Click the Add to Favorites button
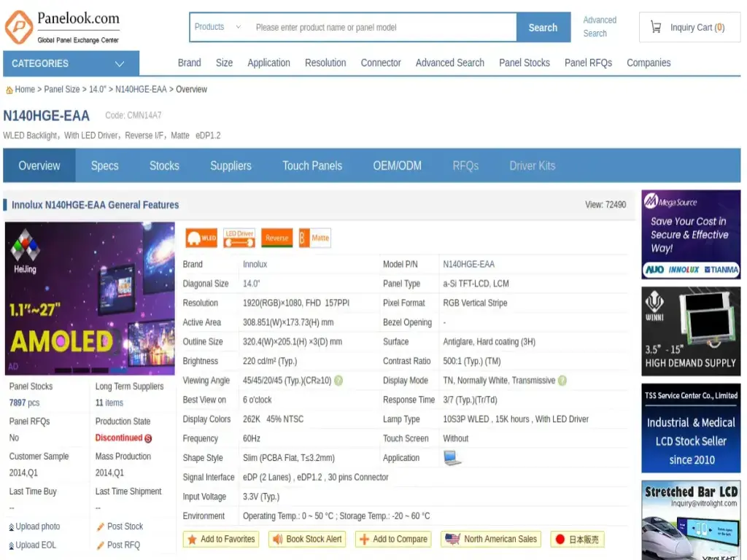747x560 pixels. pyautogui.click(x=221, y=540)
